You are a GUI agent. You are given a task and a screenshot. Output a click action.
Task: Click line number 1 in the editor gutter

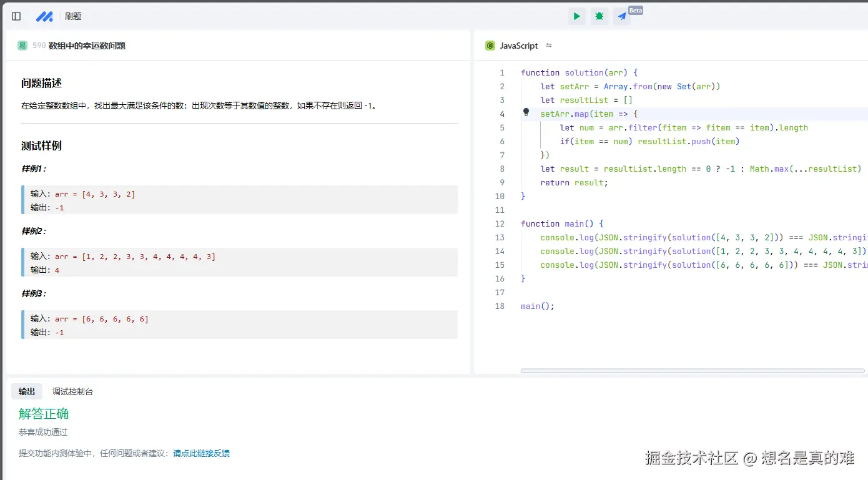(501, 72)
